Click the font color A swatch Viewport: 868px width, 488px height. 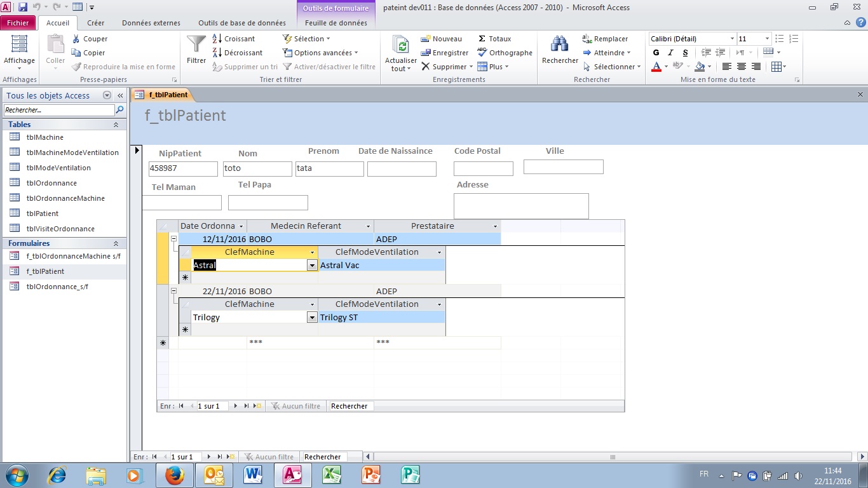[x=656, y=67]
